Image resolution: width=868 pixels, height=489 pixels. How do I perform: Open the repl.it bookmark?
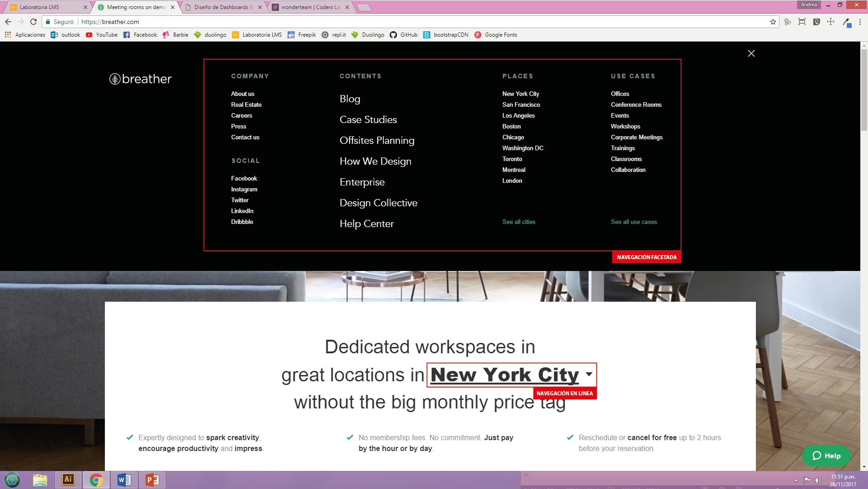coord(334,35)
